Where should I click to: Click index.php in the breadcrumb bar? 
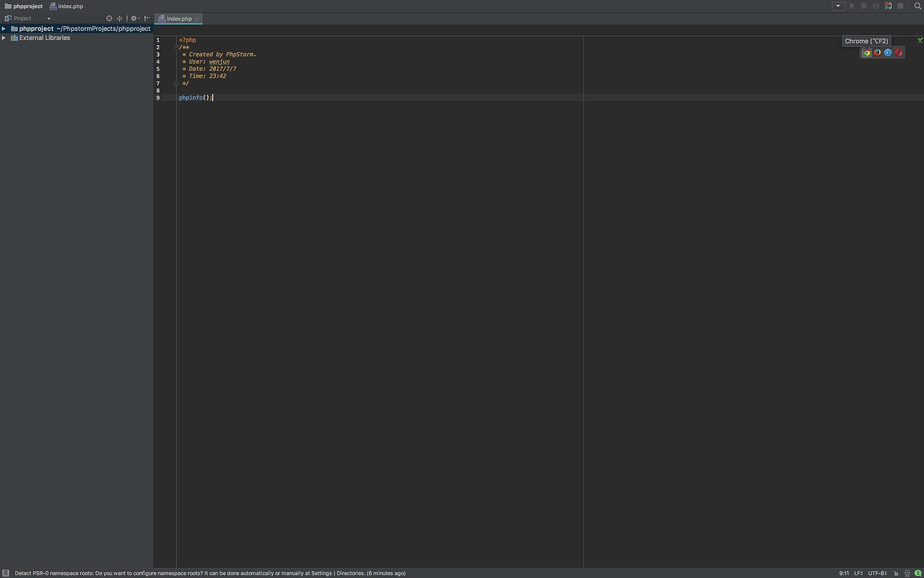click(70, 6)
